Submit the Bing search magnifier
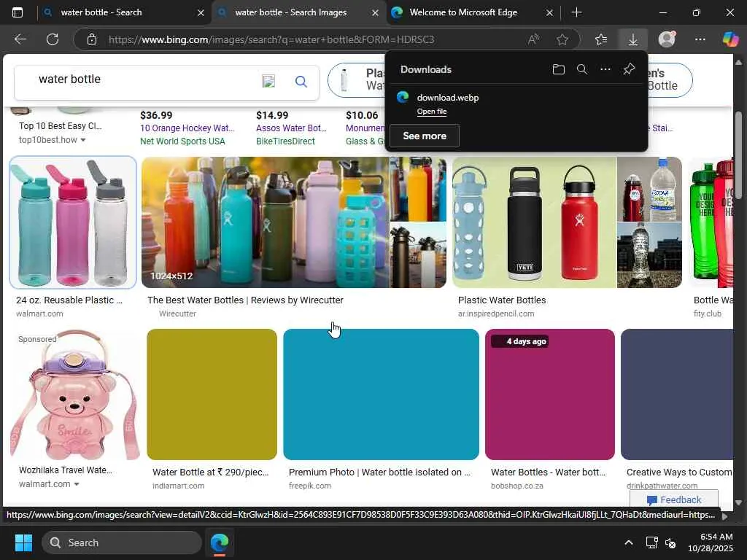Screen dimensions: 747x560 (301, 82)
